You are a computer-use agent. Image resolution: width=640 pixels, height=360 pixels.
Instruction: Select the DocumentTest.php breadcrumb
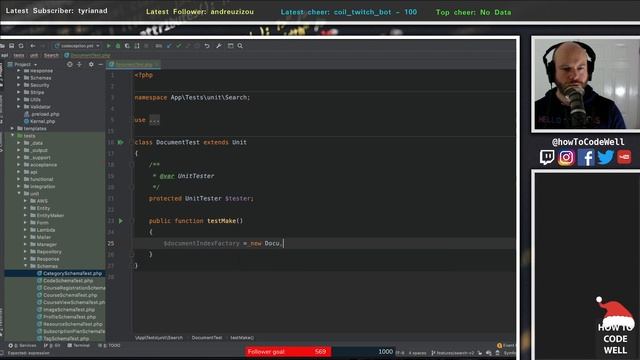[x=87, y=55]
